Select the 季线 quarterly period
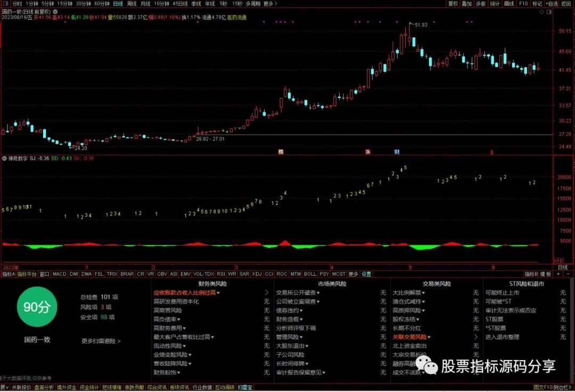The height and width of the screenshot is (392, 575). point(196,4)
